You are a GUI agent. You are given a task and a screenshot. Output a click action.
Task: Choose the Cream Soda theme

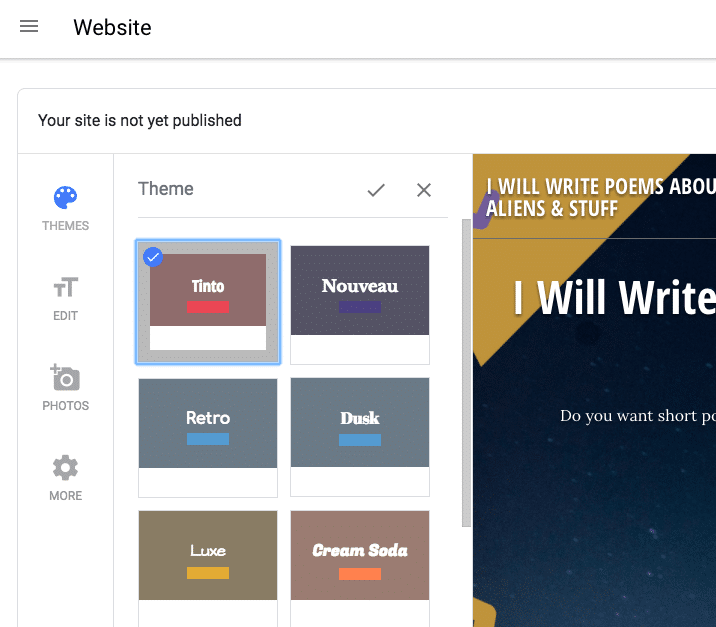tap(360, 569)
